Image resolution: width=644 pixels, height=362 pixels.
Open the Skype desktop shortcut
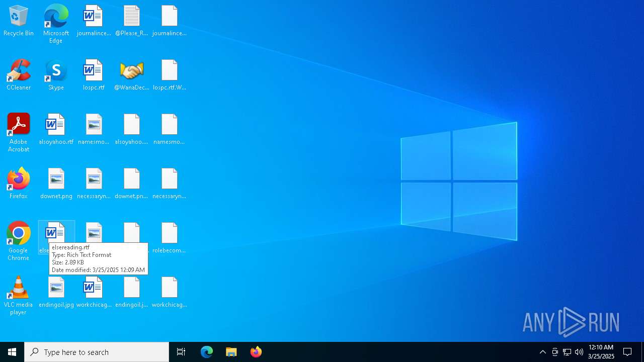point(56,75)
